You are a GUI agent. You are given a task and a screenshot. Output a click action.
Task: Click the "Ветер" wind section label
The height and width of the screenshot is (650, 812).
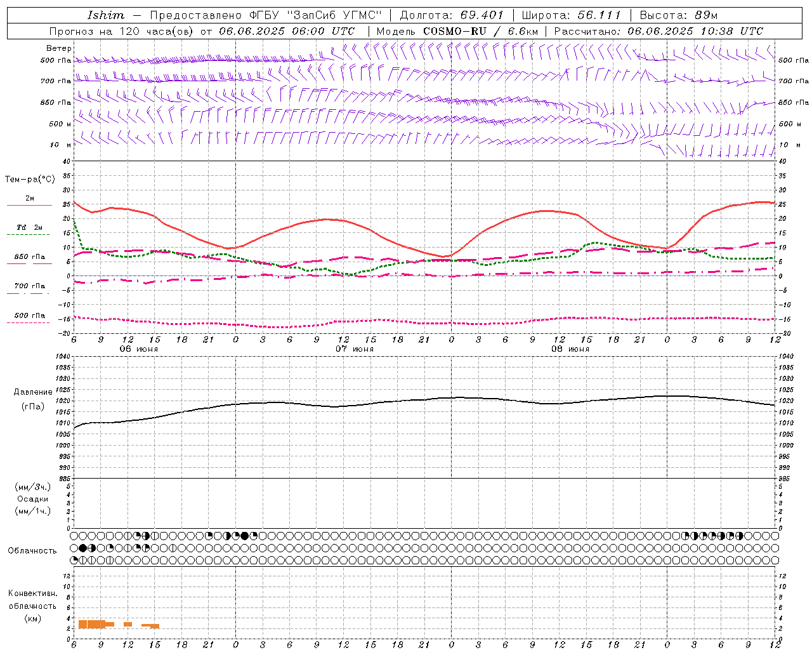pos(59,48)
